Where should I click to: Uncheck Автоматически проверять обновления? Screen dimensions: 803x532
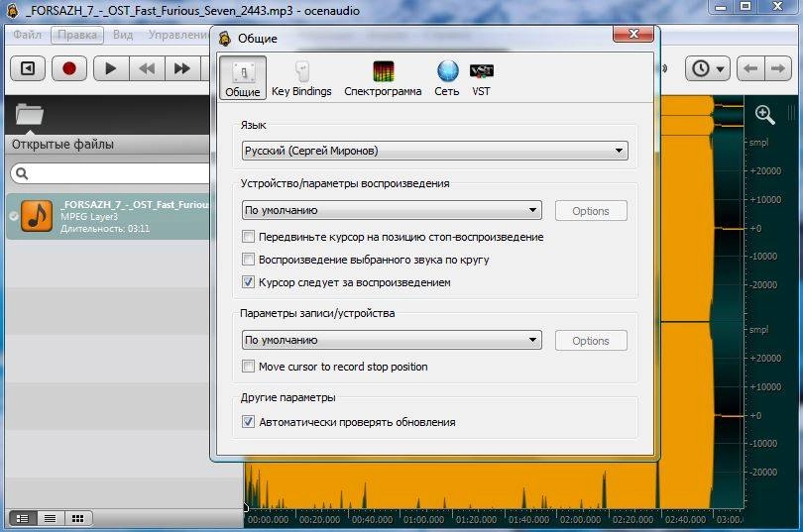(249, 422)
